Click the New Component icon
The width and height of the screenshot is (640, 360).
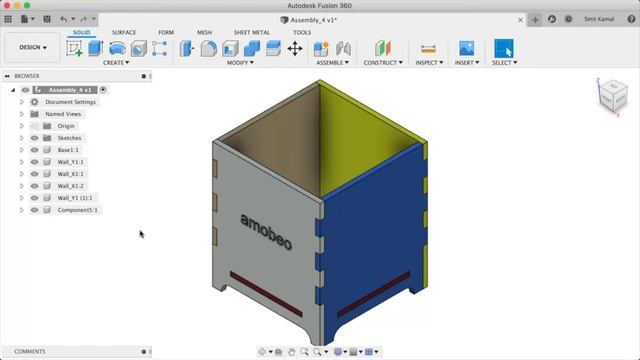tap(321, 49)
